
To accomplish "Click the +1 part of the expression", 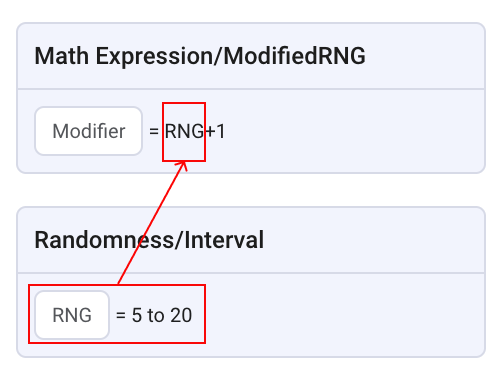I will tap(215, 131).
